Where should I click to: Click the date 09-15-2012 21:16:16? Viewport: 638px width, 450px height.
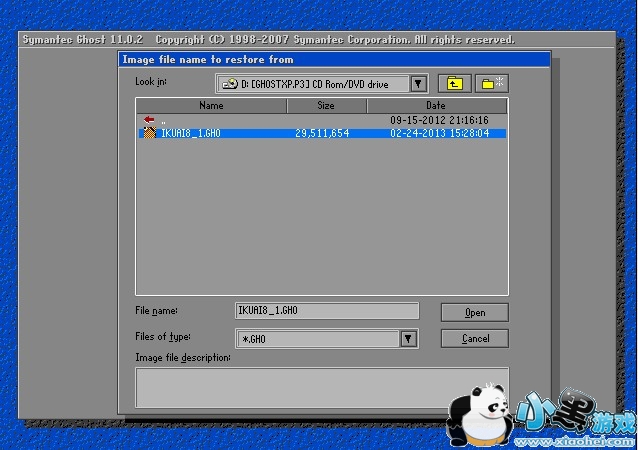click(x=439, y=120)
